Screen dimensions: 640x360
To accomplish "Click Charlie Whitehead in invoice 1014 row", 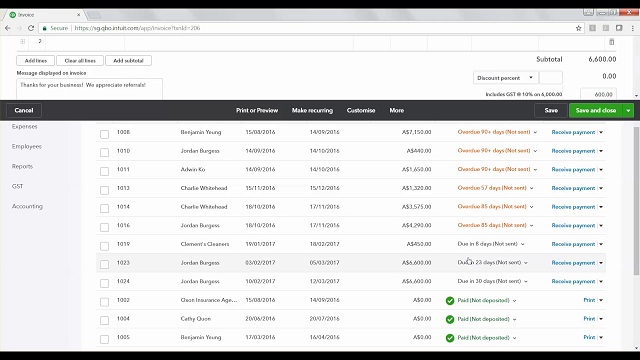I will [204, 207].
